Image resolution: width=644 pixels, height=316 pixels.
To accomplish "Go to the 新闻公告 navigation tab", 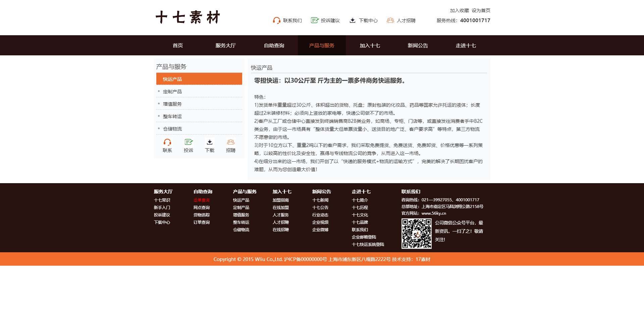I will click(418, 46).
